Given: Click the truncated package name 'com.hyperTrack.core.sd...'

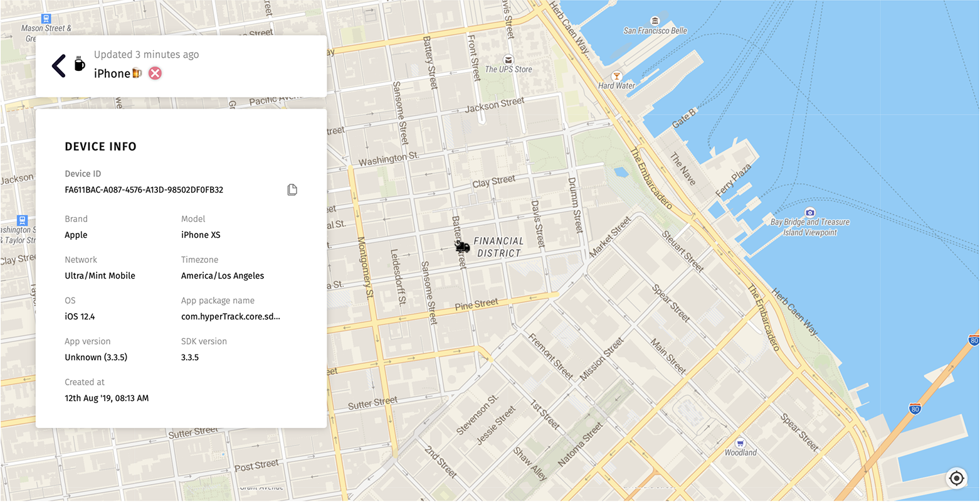Looking at the screenshot, I should [231, 316].
